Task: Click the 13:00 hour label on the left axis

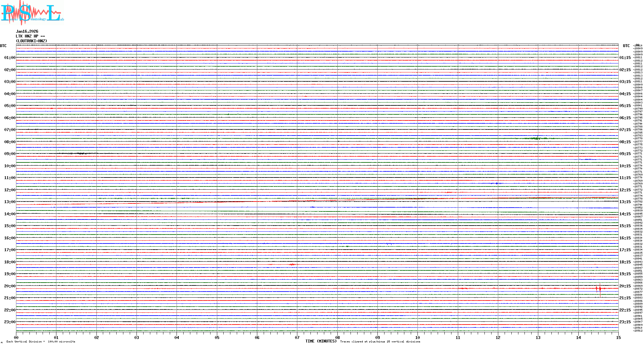Action: pyautogui.click(x=10, y=202)
